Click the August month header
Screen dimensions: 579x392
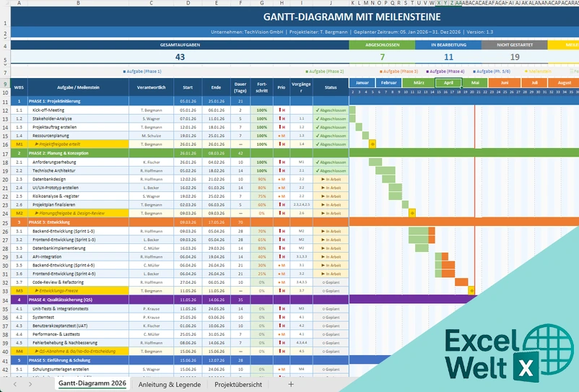click(565, 83)
